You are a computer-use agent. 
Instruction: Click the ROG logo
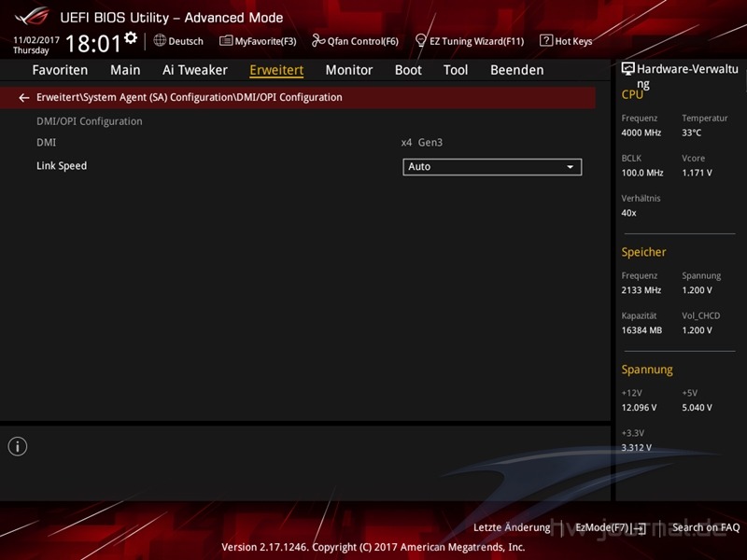click(32, 16)
